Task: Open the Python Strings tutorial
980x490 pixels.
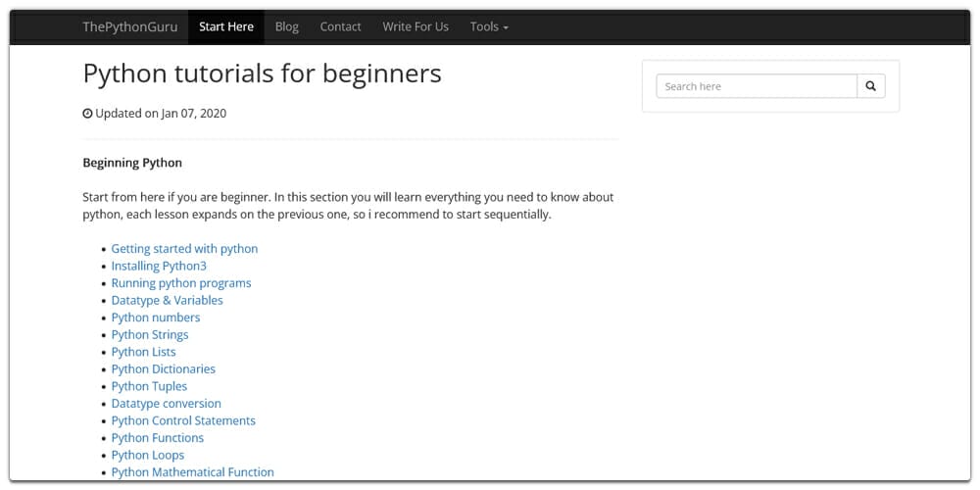Action: click(150, 334)
